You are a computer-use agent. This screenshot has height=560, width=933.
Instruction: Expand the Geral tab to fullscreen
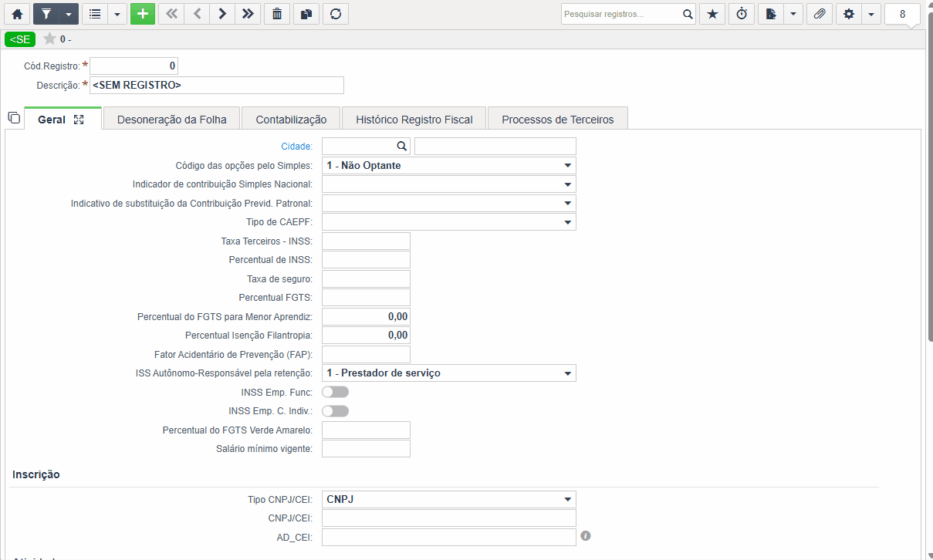[x=79, y=120]
